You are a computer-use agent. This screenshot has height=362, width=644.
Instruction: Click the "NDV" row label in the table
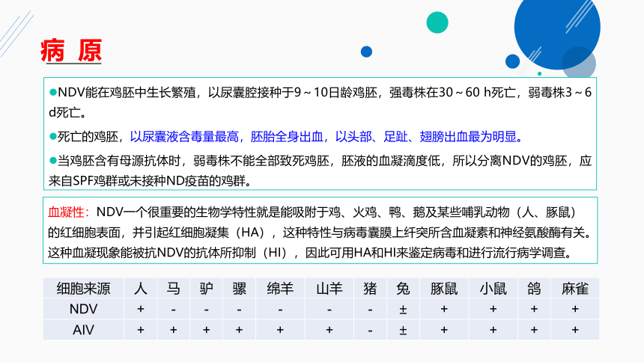click(x=84, y=309)
